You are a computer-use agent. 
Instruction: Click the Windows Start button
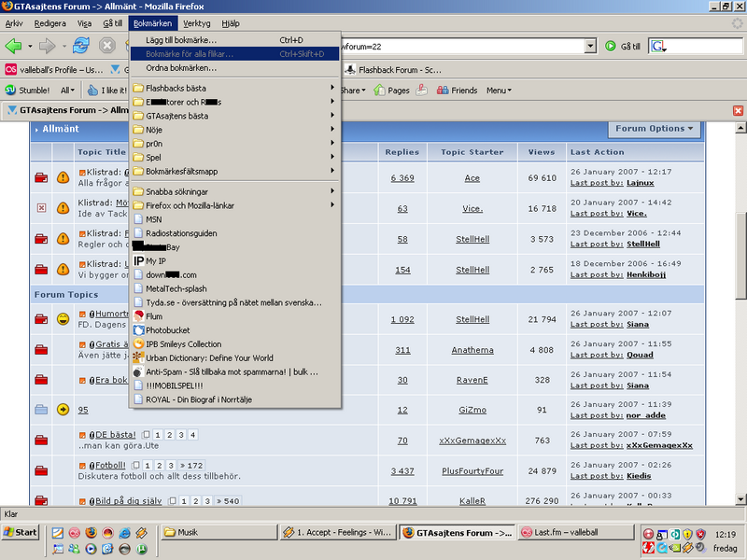pyautogui.click(x=21, y=532)
